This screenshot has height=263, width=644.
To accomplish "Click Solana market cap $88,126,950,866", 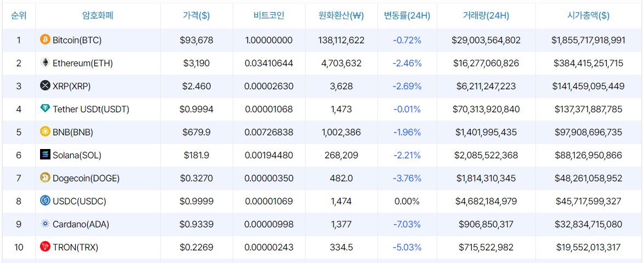I will coord(588,155).
